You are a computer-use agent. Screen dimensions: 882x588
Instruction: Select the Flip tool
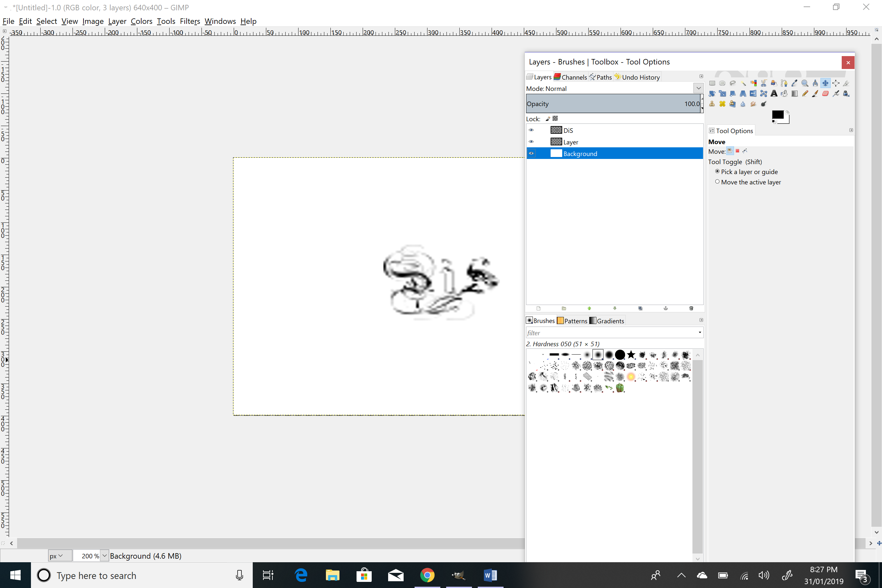point(753,93)
